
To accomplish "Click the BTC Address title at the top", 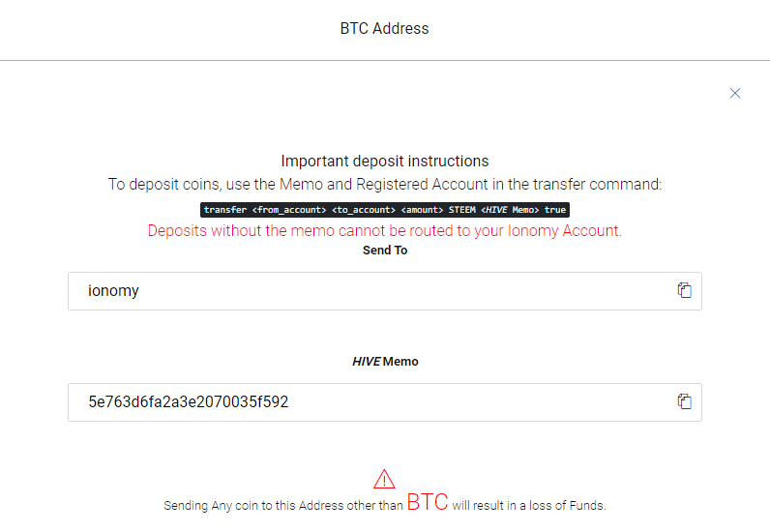I will click(384, 28).
